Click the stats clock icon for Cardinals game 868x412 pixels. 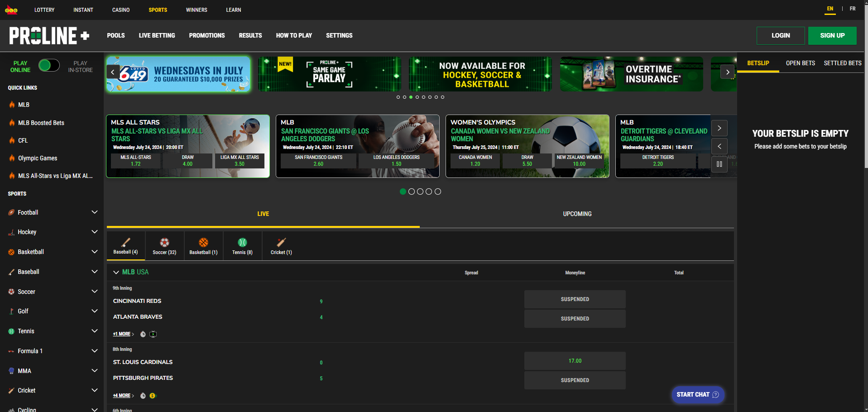coord(143,396)
